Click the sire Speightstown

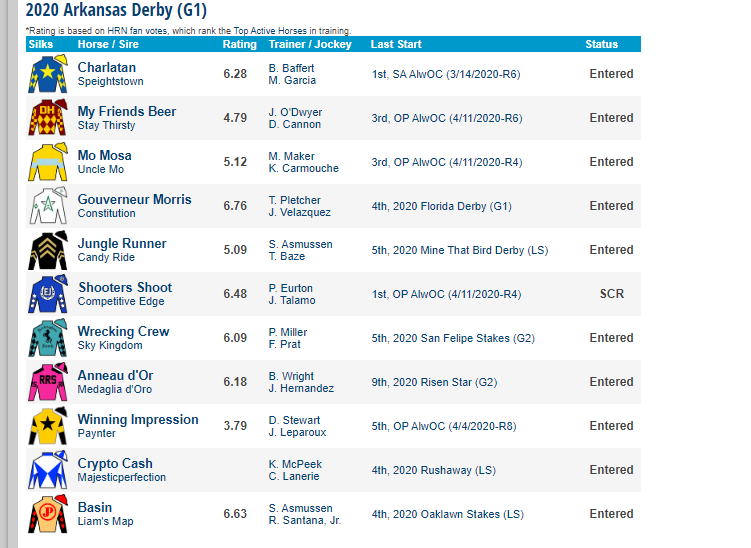(x=111, y=81)
